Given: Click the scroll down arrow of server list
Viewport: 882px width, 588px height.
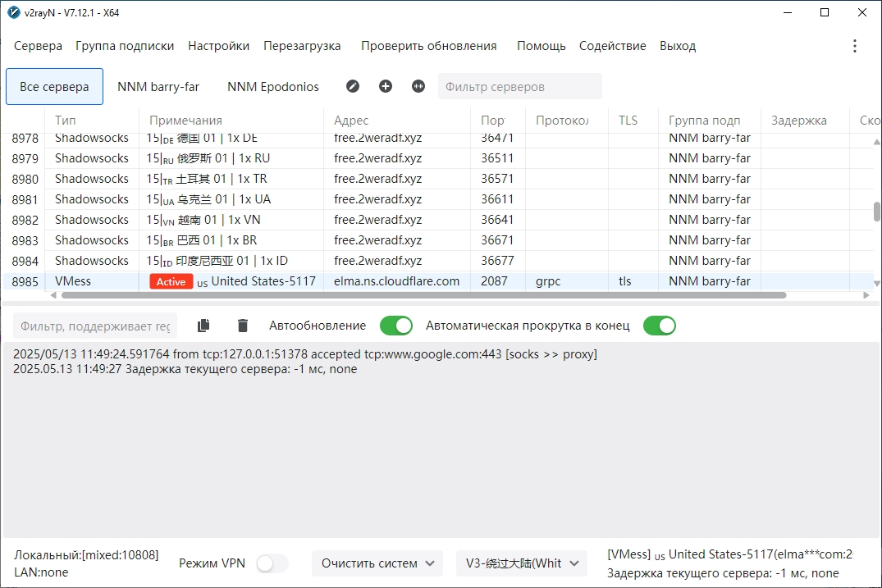Looking at the screenshot, I should point(876,283).
